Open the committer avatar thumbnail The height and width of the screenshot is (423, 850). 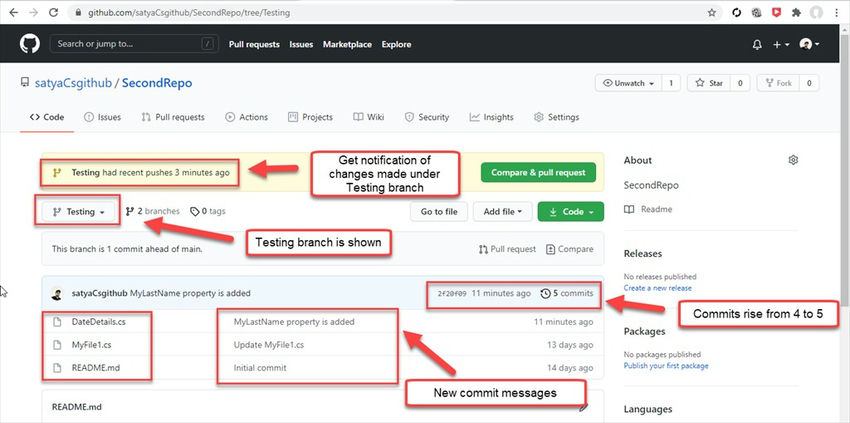click(x=57, y=293)
